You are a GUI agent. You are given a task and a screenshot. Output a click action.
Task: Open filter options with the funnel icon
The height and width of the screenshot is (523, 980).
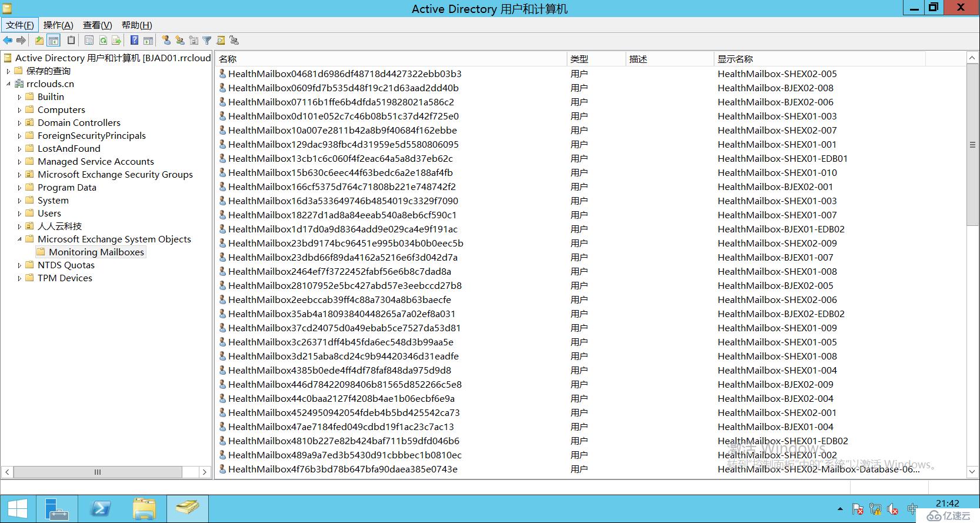[207, 41]
